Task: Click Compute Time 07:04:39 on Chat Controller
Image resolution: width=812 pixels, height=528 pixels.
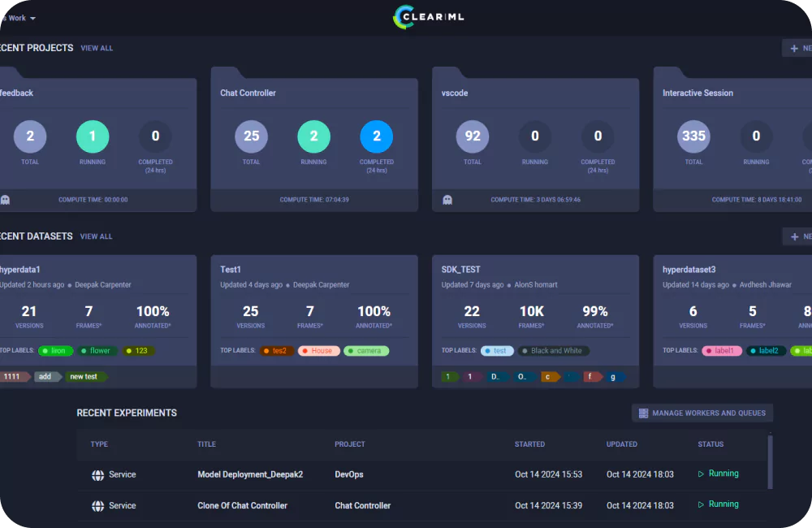Action: (314, 200)
